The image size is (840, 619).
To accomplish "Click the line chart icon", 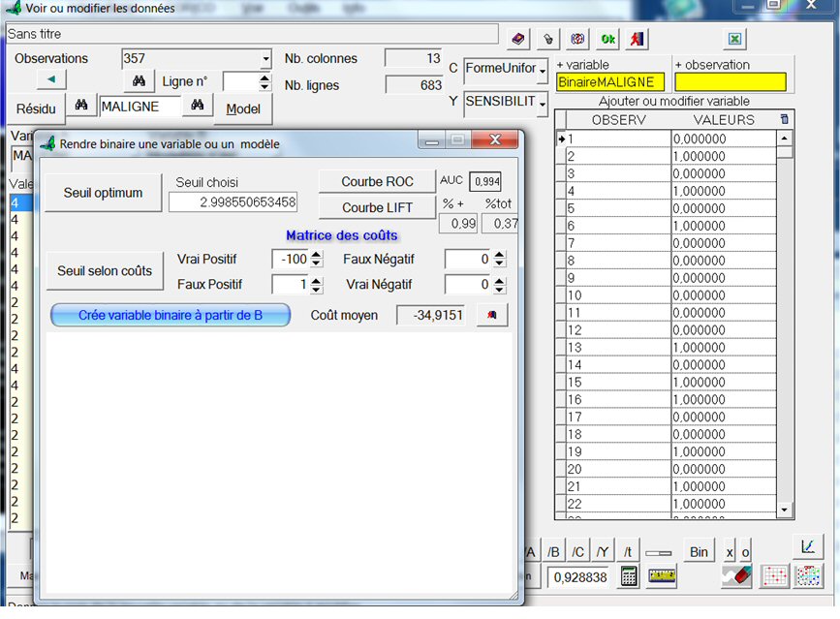I will (x=807, y=546).
